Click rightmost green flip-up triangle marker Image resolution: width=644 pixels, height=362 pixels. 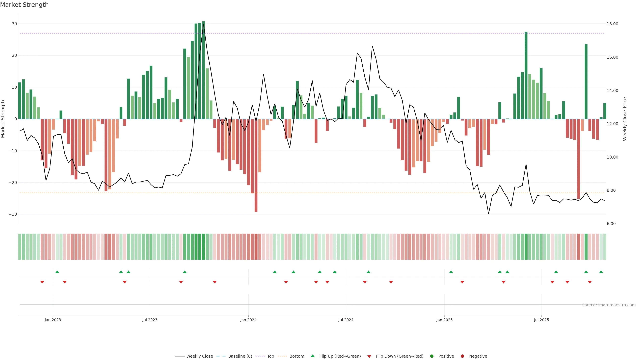pyautogui.click(x=601, y=272)
